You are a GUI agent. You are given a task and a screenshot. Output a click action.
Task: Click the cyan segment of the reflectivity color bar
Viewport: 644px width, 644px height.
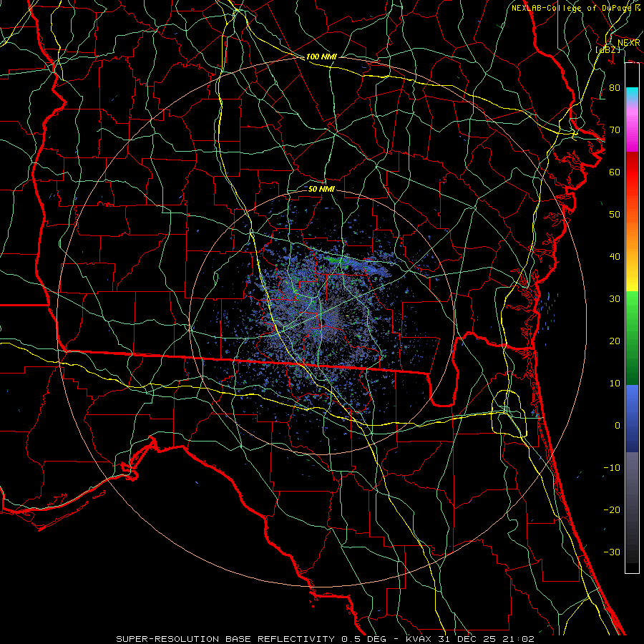click(x=632, y=94)
